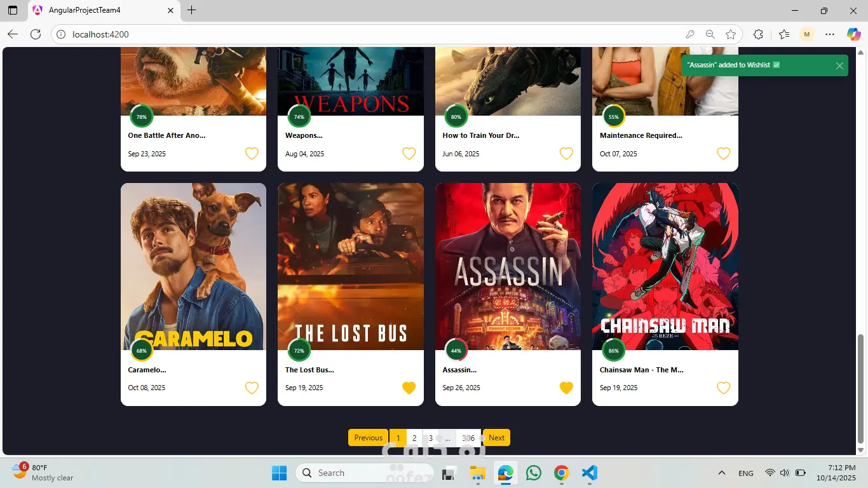Add this page to favorites

coord(731,34)
